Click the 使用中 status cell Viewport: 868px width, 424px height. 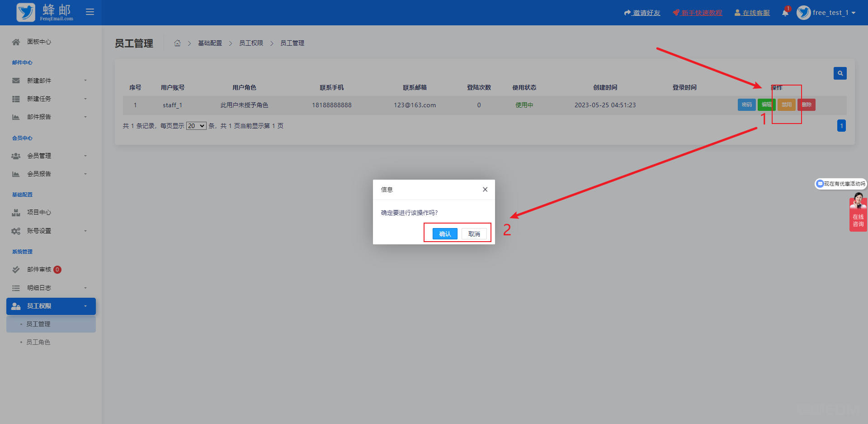click(524, 105)
